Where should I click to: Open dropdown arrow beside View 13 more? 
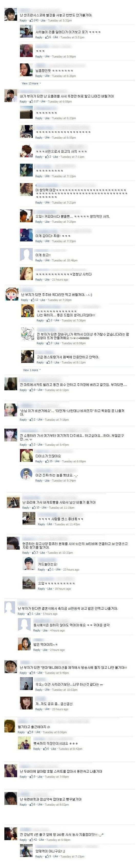pos(40,84)
